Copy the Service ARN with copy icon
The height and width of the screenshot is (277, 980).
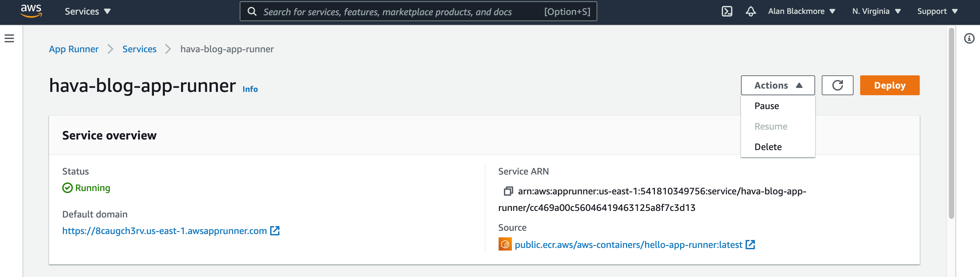coord(508,191)
